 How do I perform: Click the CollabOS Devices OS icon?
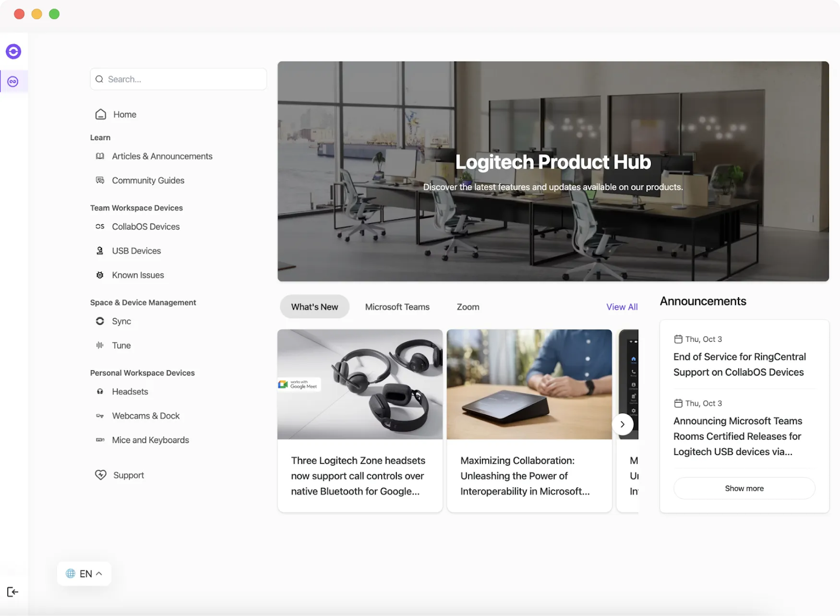[100, 227]
